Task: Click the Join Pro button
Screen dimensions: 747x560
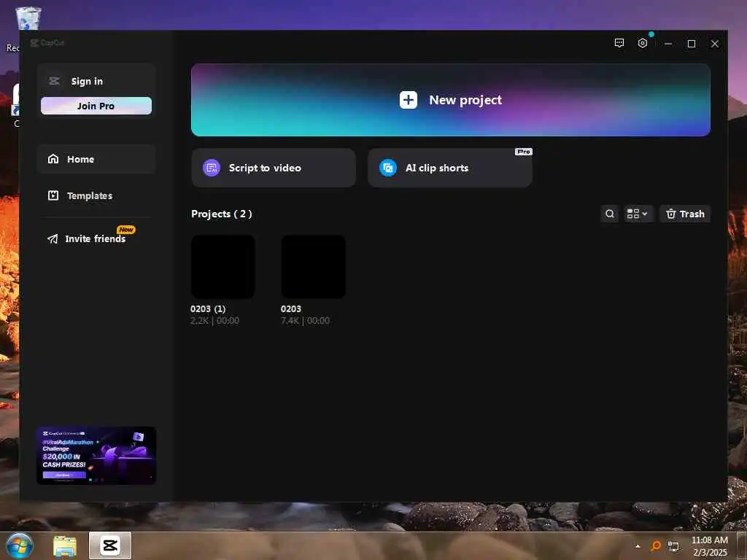Action: click(x=96, y=106)
